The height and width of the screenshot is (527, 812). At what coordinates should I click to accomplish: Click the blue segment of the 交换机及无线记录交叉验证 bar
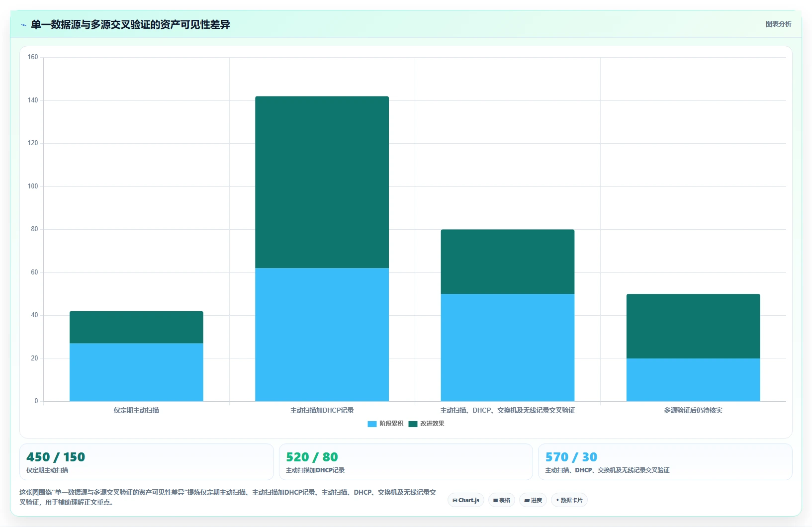[x=508, y=348]
